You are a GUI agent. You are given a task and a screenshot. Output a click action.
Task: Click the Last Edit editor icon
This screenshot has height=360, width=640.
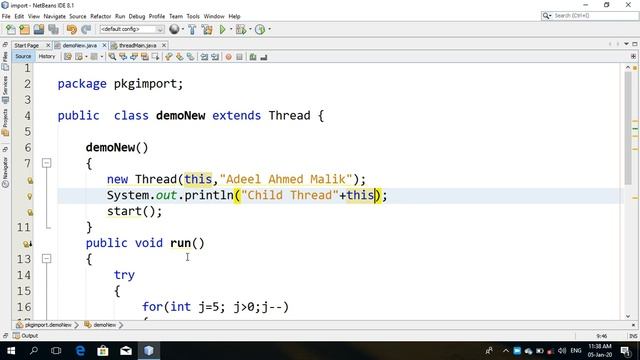point(68,57)
